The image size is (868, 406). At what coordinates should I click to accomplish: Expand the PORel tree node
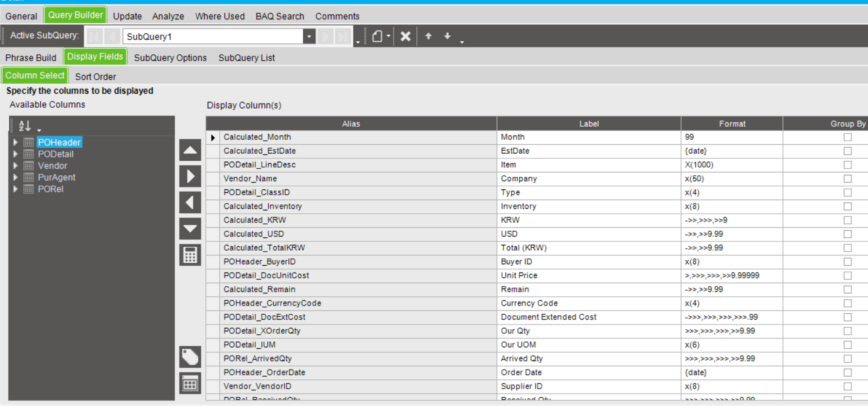pos(16,189)
